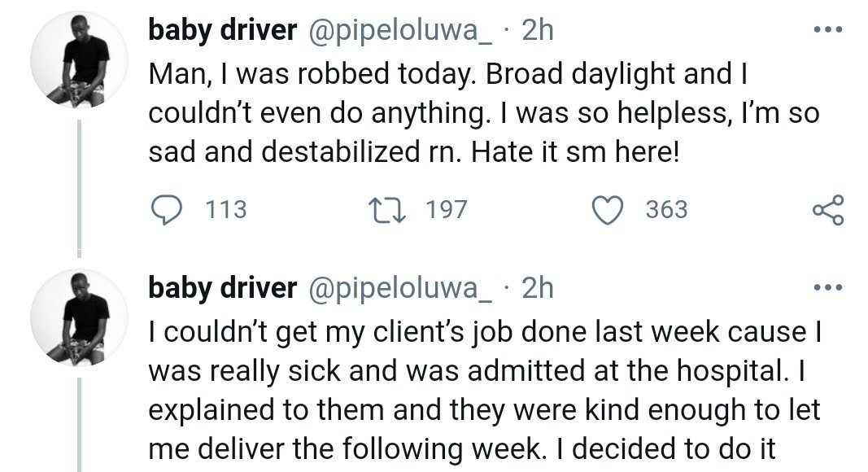868x472 pixels.
Task: Click the 197 retweets count
Action: (x=447, y=210)
